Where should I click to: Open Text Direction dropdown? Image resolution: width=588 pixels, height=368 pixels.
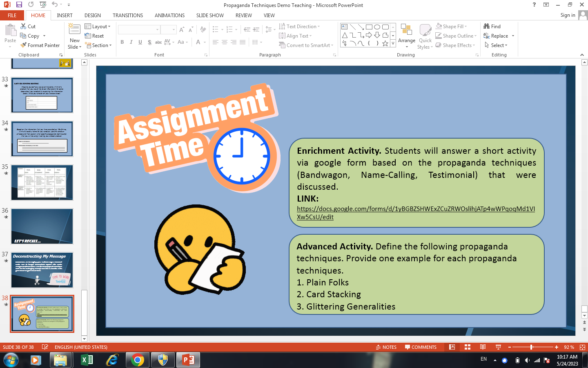pyautogui.click(x=299, y=26)
